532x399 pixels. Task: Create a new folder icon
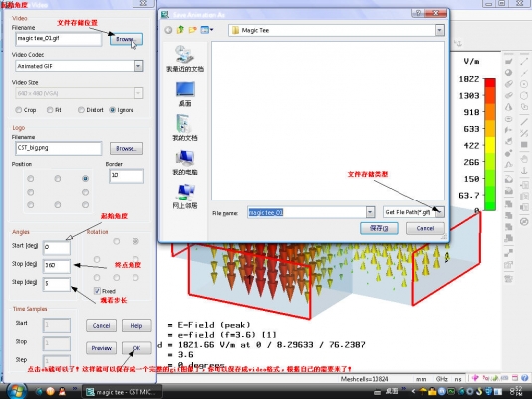pos(192,30)
